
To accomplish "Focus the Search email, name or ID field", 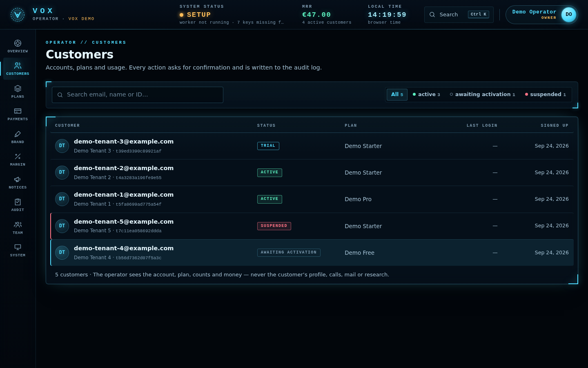I will click(x=138, y=95).
